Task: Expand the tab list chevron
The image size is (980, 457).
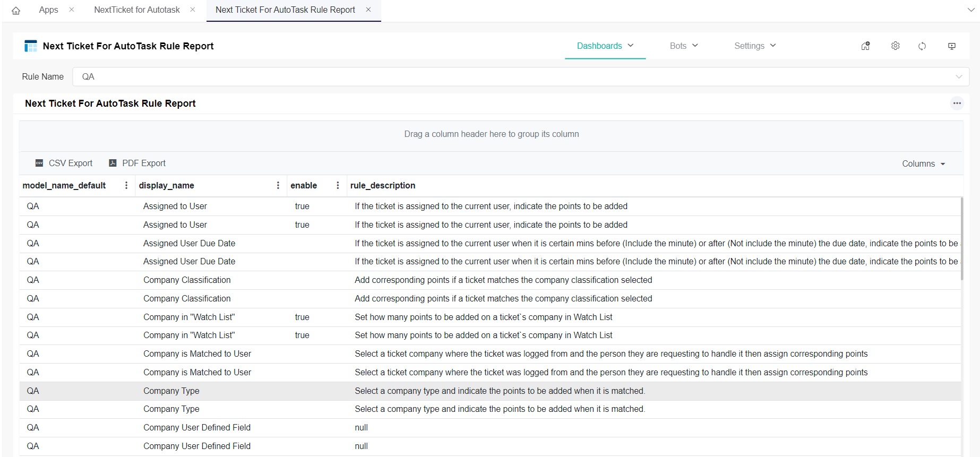Action: pos(971,10)
